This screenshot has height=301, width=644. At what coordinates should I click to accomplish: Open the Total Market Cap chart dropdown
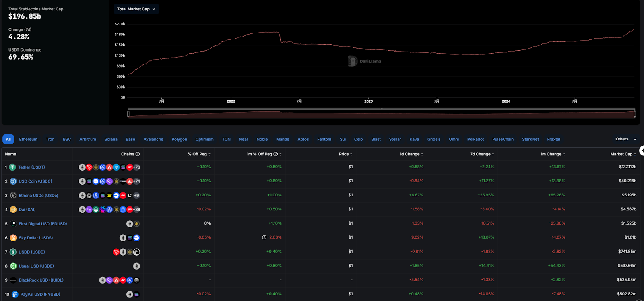click(x=136, y=9)
